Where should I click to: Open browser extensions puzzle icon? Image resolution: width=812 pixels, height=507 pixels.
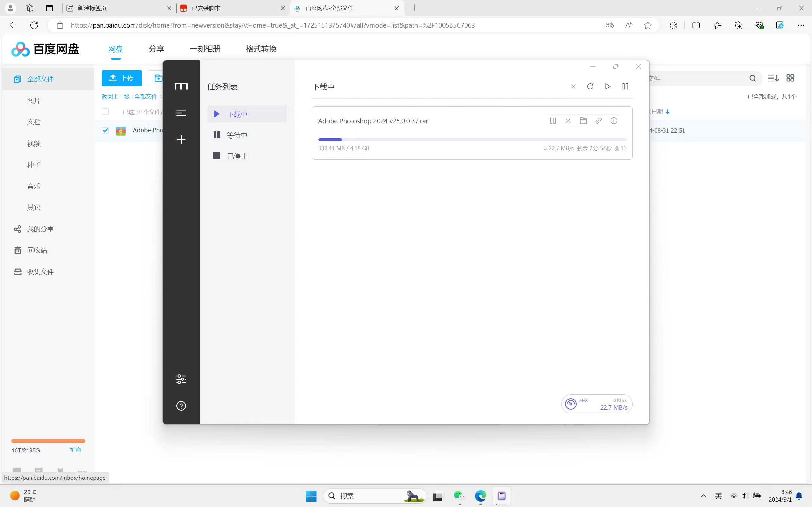673,25
